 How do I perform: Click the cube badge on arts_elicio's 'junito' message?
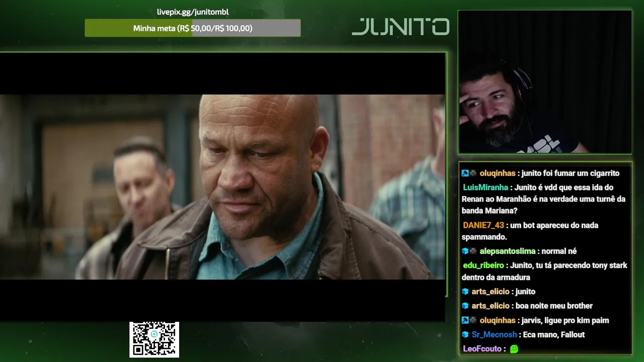[x=465, y=292]
